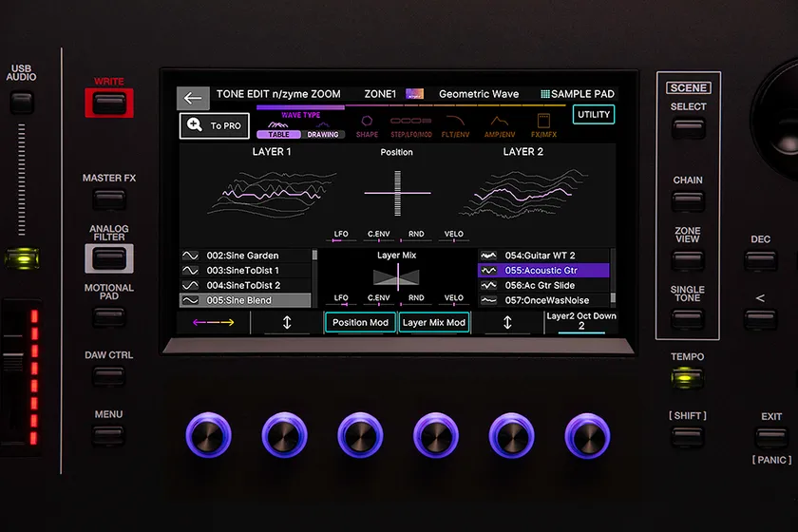Select 054:Guitar WT 2 wavetable
Image resolution: width=798 pixels, height=532 pixels.
[543, 256]
